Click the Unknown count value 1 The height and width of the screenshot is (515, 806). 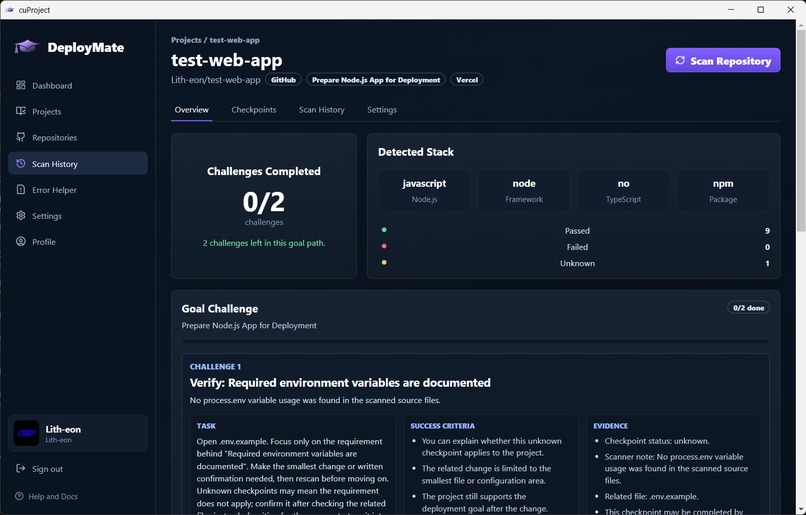click(x=767, y=263)
